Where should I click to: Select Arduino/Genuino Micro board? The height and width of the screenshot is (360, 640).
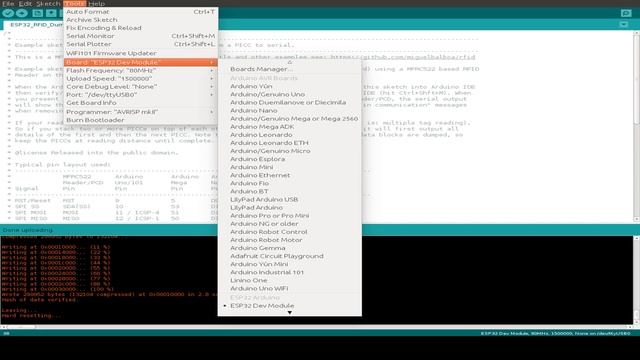click(x=289, y=151)
